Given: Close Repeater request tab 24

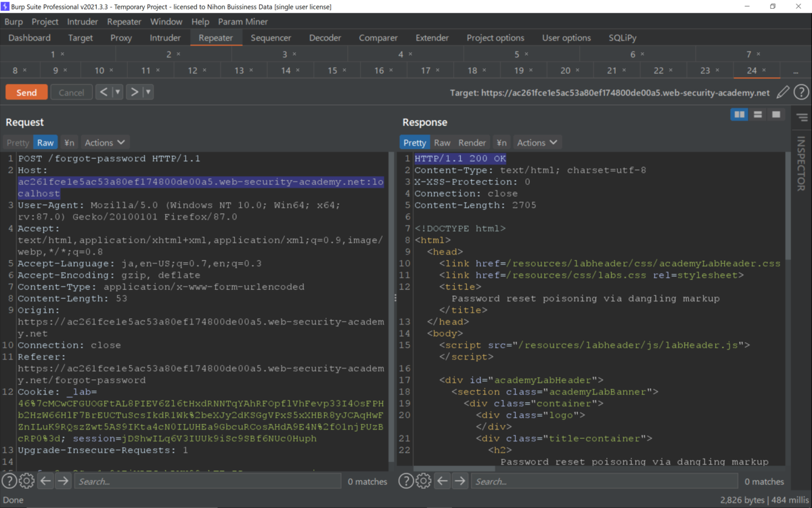Looking at the screenshot, I should 765,70.
